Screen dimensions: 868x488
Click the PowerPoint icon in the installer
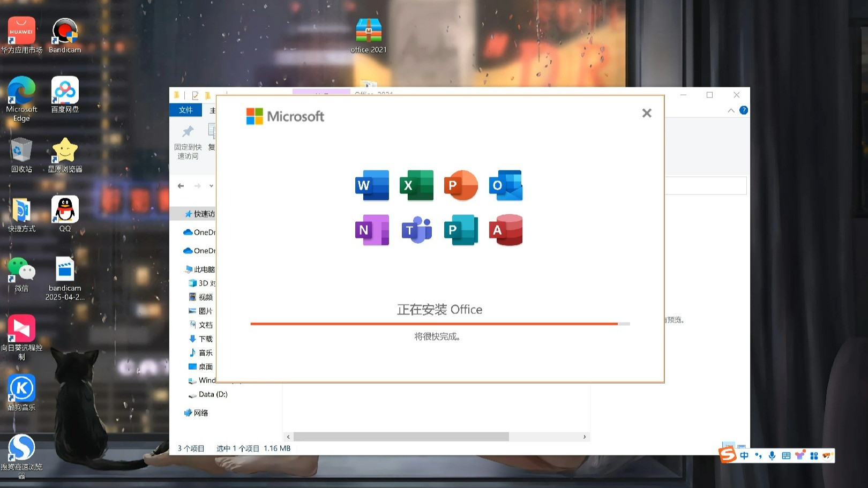461,185
